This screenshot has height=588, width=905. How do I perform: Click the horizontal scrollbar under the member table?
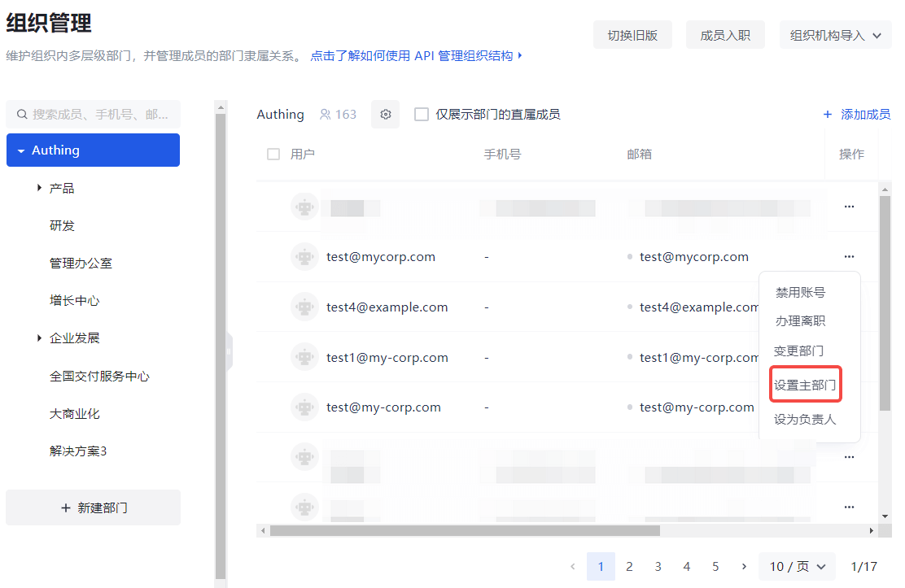(464, 530)
